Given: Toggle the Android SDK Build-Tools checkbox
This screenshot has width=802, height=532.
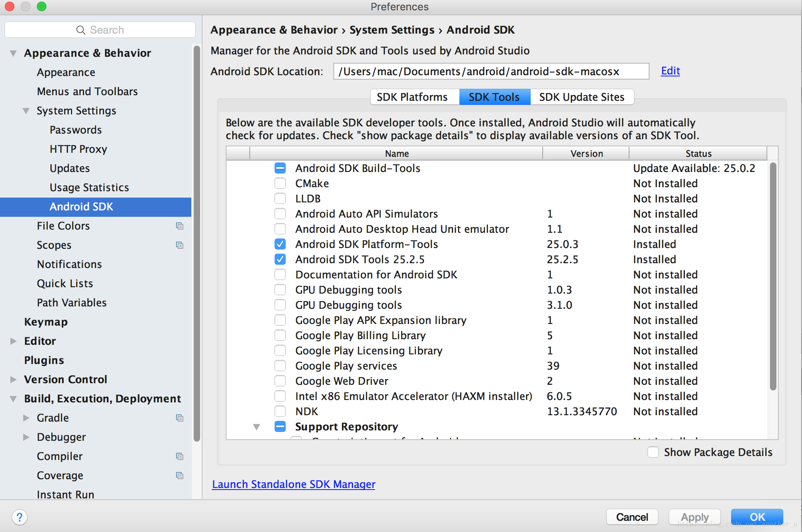Looking at the screenshot, I should pos(280,168).
